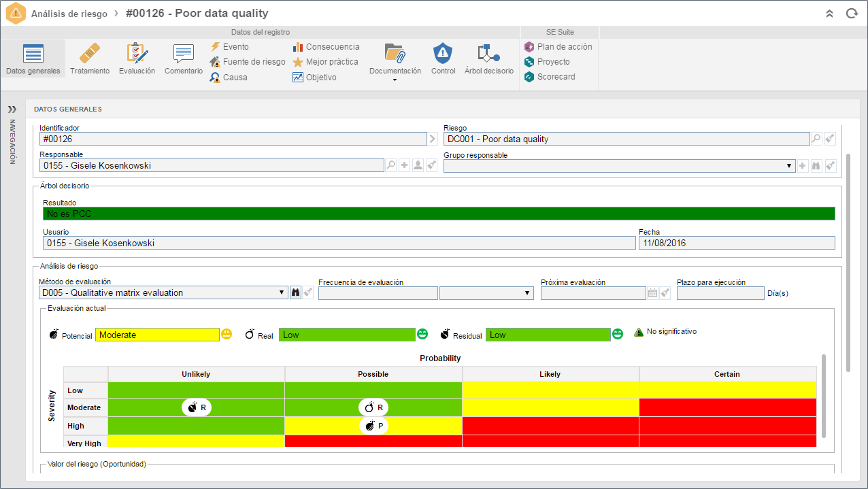Open Método de evaluación dropdown
868x489 pixels.
click(x=283, y=293)
